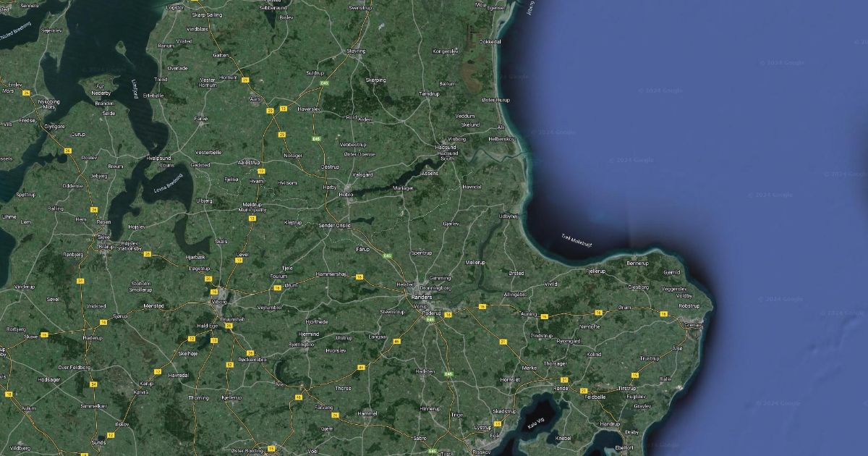Screen dimensions: 868x456
Task: Select the Træ Mollebugt bay label
Action: click(x=576, y=240)
